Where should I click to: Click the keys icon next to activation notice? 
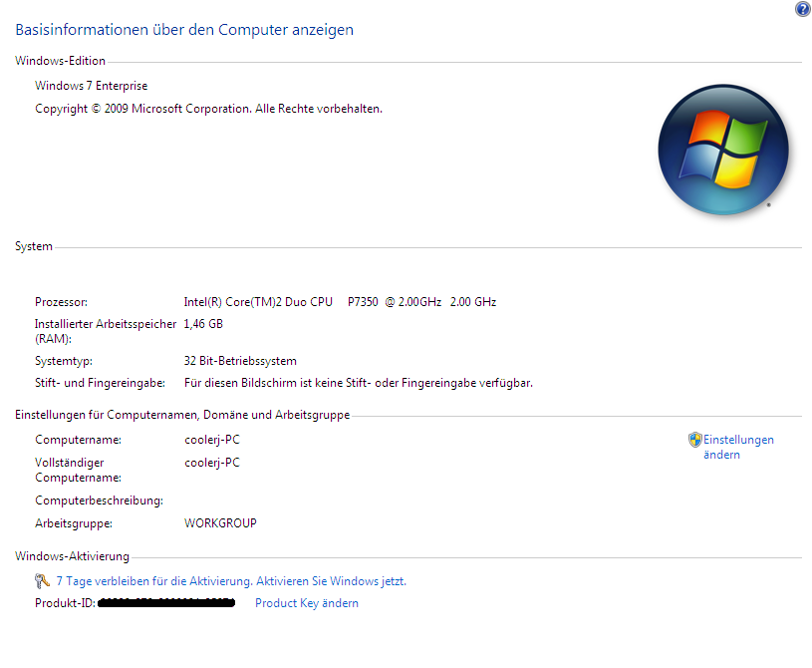(x=42, y=581)
